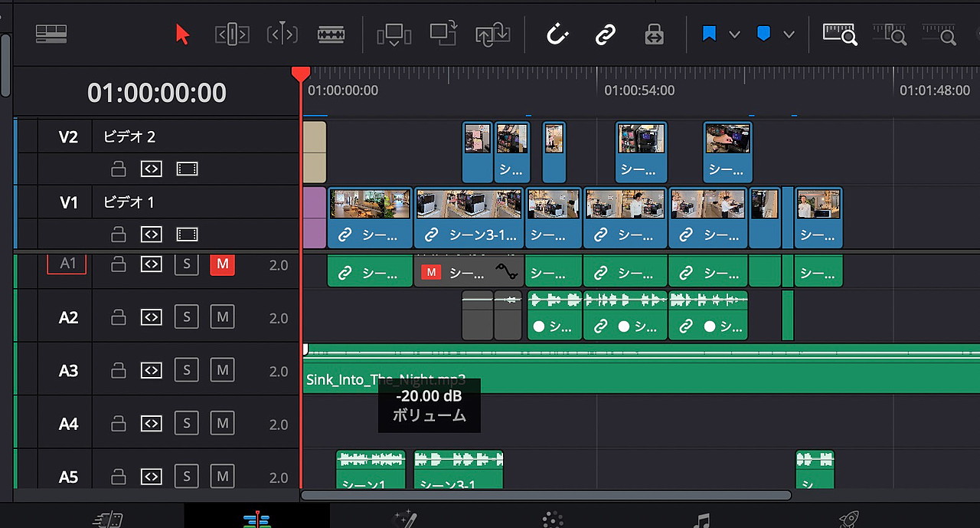Click the Overwrite clip icon
This screenshot has width=980, height=528.
443,34
